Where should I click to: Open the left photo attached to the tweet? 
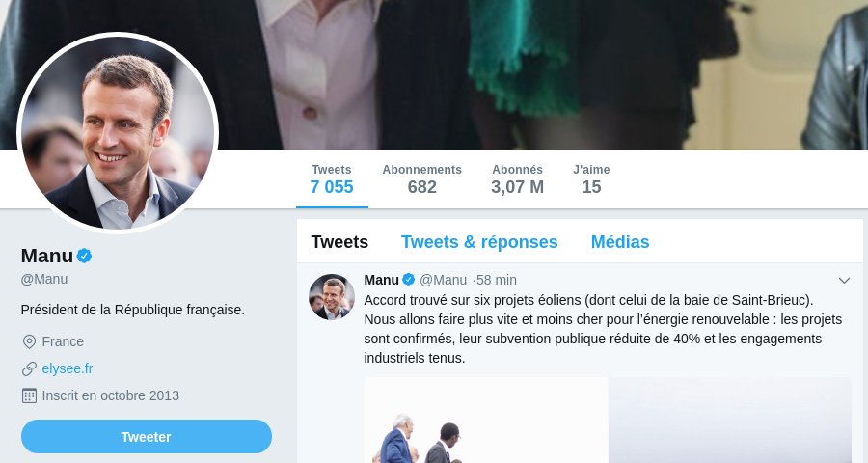pyautogui.click(x=486, y=420)
